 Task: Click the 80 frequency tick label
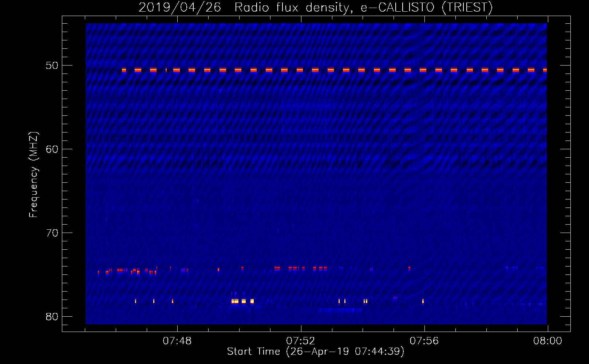52,317
